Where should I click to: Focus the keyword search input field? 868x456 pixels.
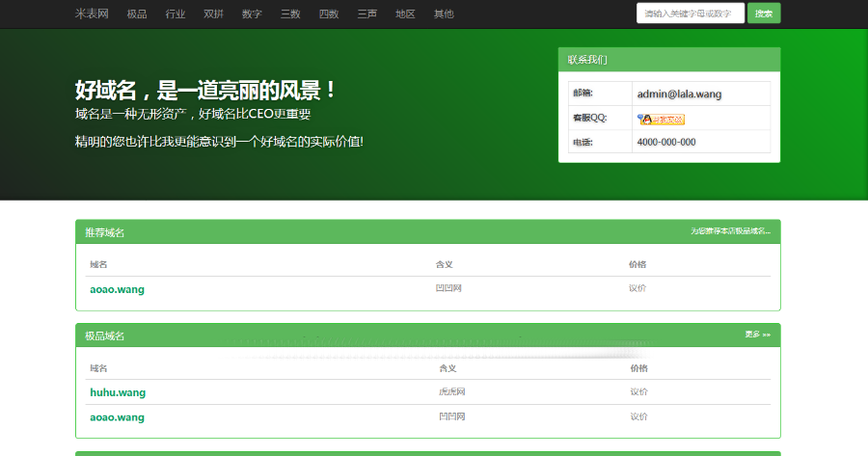(690, 13)
